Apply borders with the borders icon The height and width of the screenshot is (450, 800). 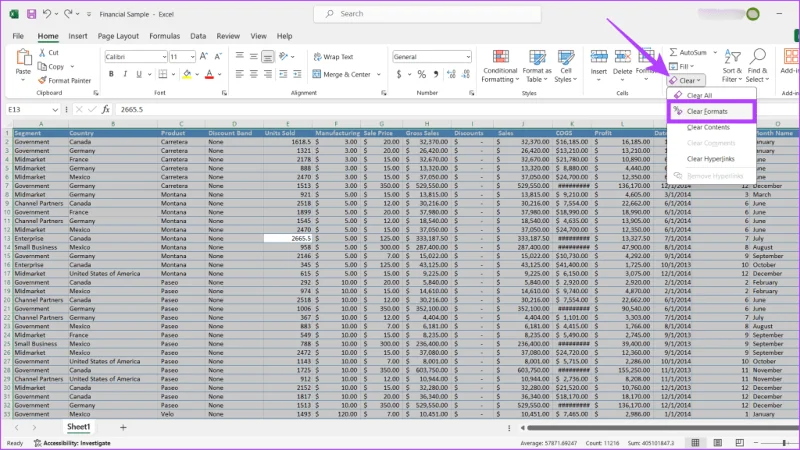[x=163, y=74]
